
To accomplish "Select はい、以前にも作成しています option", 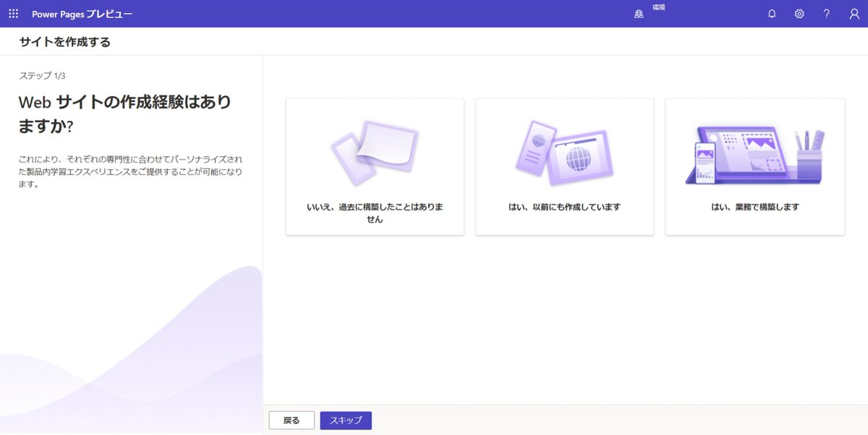I will click(564, 166).
